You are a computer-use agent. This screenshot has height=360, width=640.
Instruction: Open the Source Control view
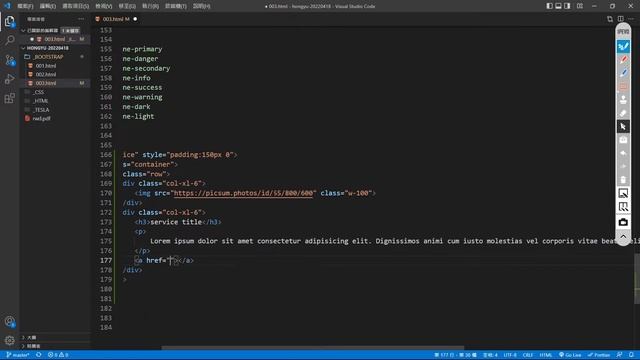9,60
